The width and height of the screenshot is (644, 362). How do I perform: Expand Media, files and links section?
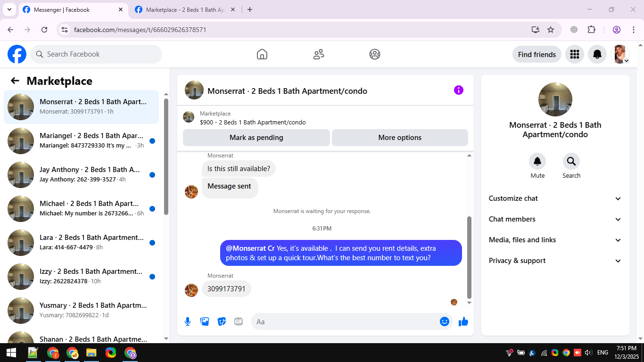(555, 240)
